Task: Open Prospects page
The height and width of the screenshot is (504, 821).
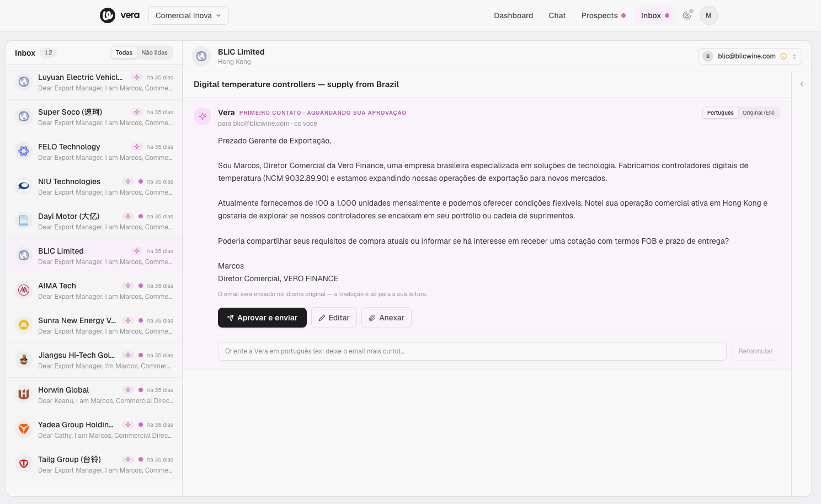Action: click(603, 15)
